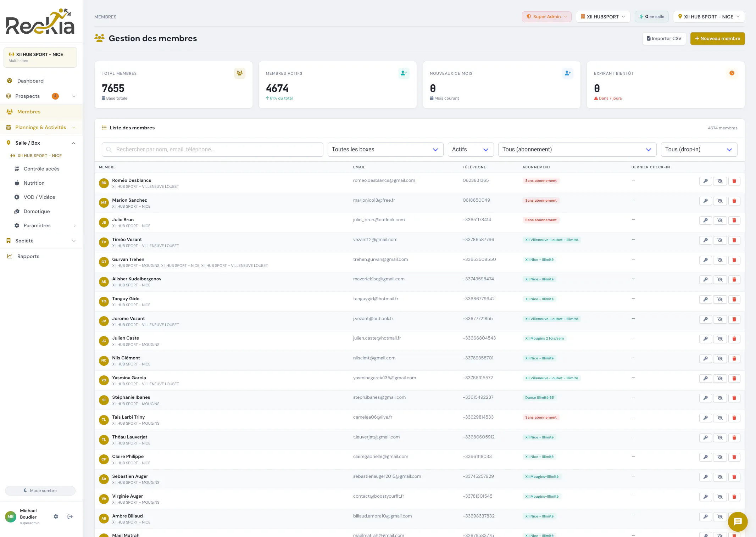
Task: Open the Tous (drop-in) filter
Action: tap(699, 150)
